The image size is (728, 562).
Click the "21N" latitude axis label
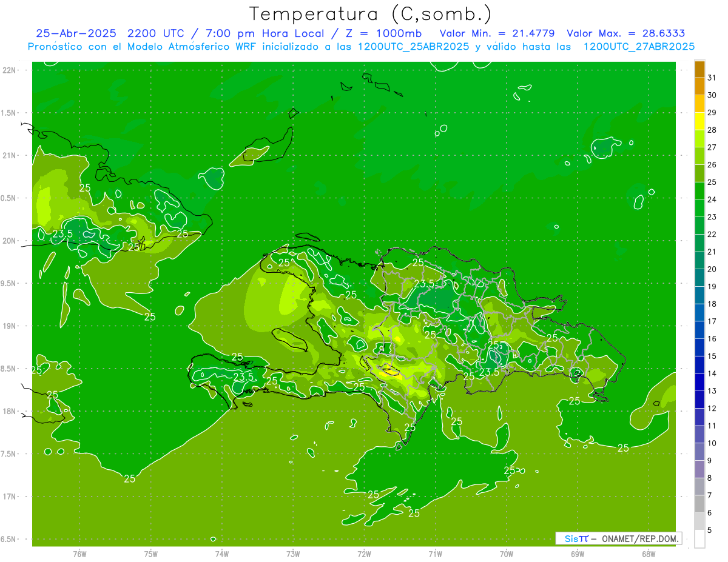(x=10, y=156)
